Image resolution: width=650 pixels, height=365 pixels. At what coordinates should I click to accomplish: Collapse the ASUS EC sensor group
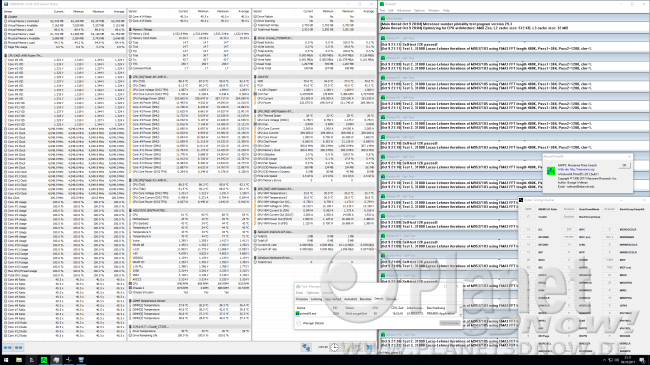[x=256, y=77]
